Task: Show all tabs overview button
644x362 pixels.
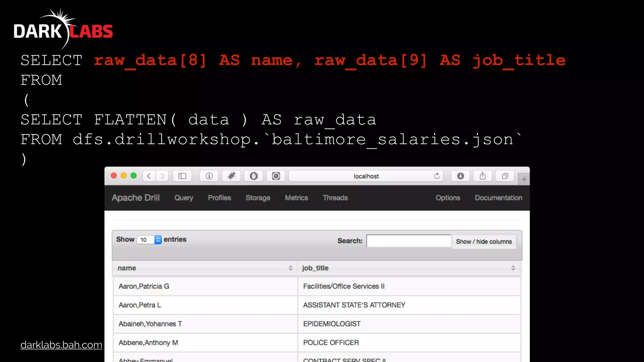Action: point(505,176)
